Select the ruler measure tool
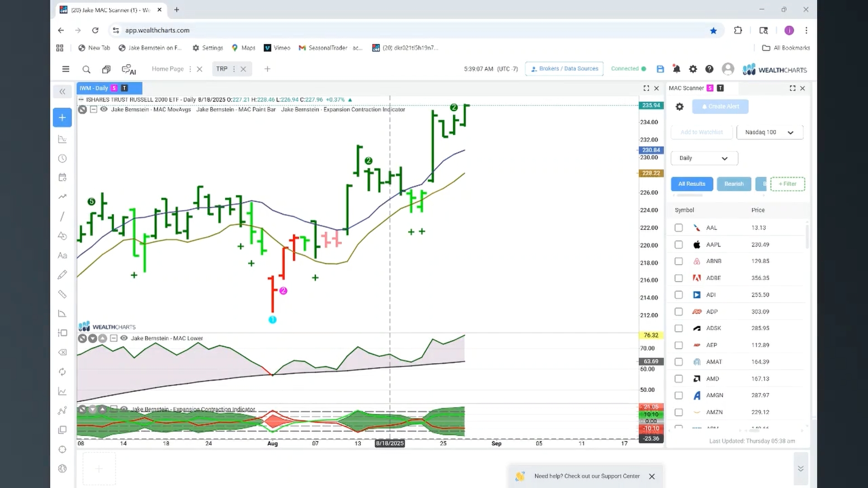Image resolution: width=868 pixels, height=488 pixels. click(x=62, y=294)
